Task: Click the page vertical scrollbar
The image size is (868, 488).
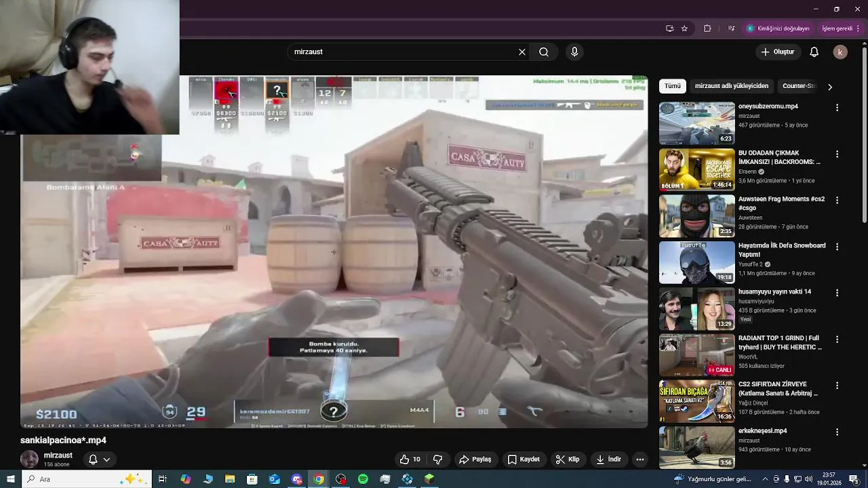Action: pyautogui.click(x=864, y=136)
